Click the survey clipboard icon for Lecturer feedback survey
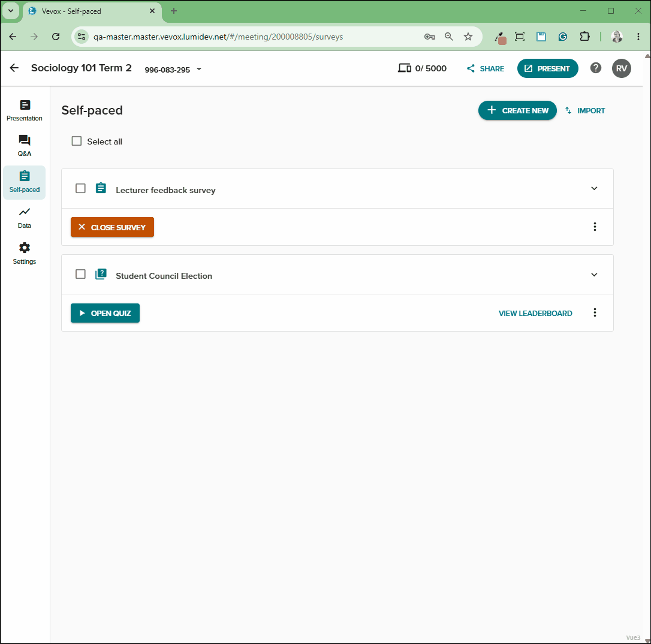This screenshot has width=651, height=644. (101, 188)
